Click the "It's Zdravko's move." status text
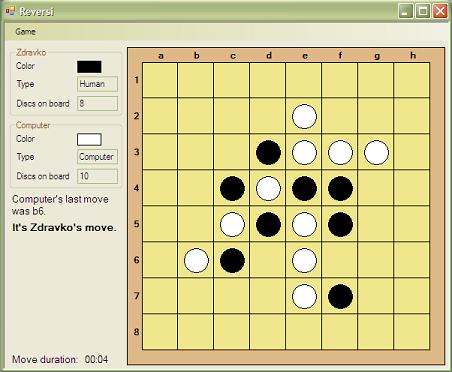The height and width of the screenshot is (372, 452). pyautogui.click(x=64, y=227)
